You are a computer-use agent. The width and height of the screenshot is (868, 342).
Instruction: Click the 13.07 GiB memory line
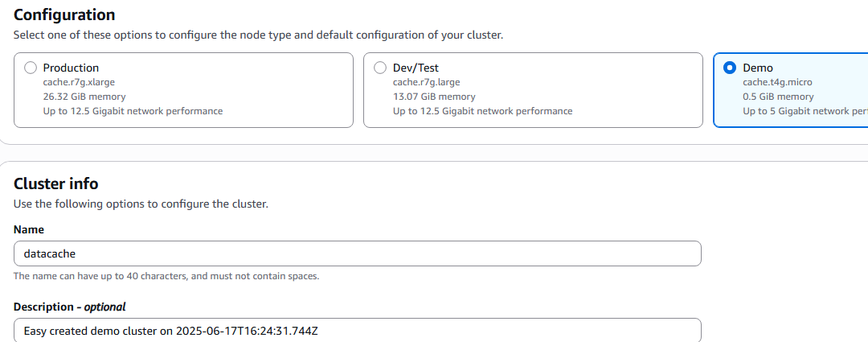pyautogui.click(x=434, y=97)
